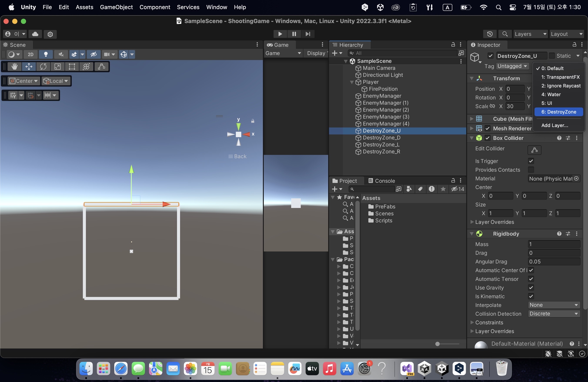Screen dimensions: 588x382
Task: Expand the Constraints section
Action: pyautogui.click(x=472, y=322)
